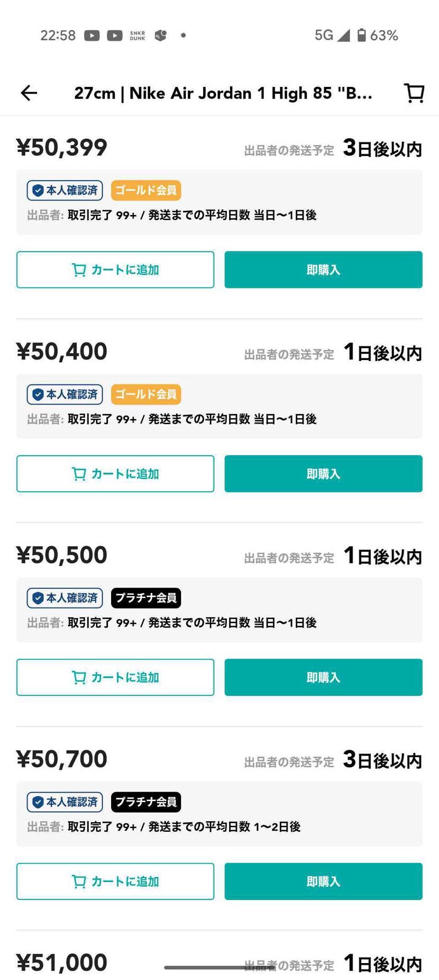This screenshot has width=439, height=980.
Task: Tap the ¥51,000 listing price
Action: tap(62, 962)
